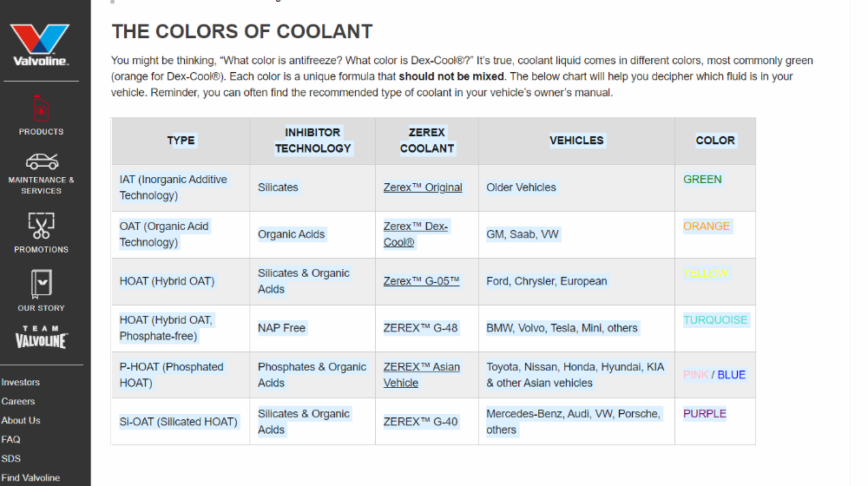Open the FAQ sidebar link
The height and width of the screenshot is (486, 868).
click(x=11, y=439)
